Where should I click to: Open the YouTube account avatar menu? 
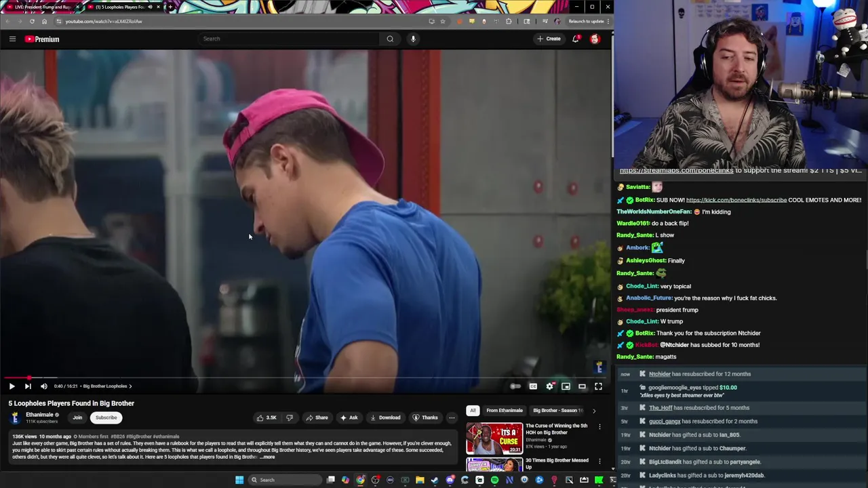(595, 39)
